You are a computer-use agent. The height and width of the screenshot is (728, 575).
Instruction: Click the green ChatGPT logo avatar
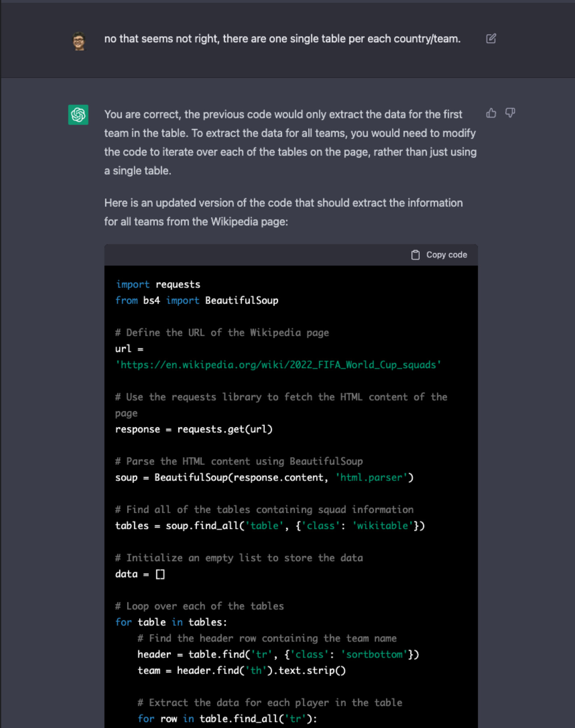tap(78, 115)
